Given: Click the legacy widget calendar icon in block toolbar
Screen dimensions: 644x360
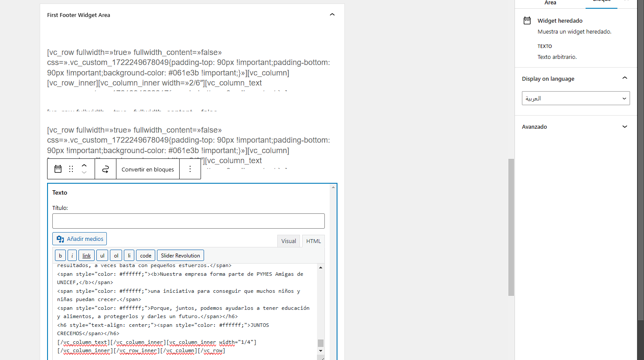Looking at the screenshot, I should pyautogui.click(x=58, y=169).
